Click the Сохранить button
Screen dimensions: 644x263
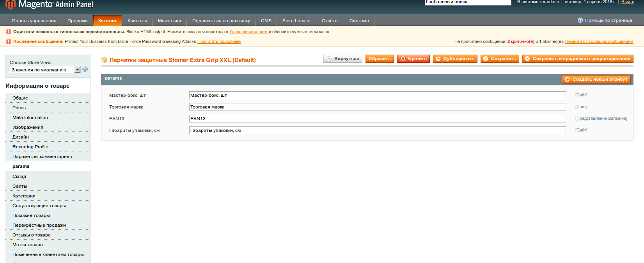coord(500,59)
